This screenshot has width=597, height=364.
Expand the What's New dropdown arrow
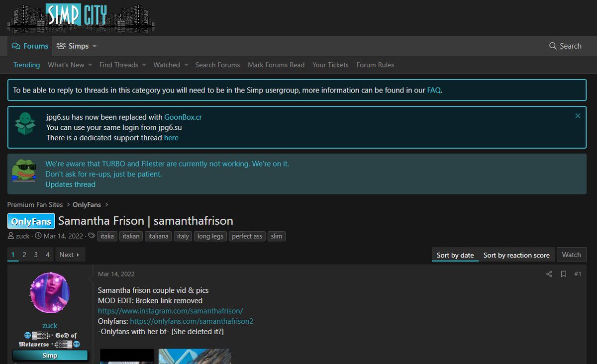90,65
